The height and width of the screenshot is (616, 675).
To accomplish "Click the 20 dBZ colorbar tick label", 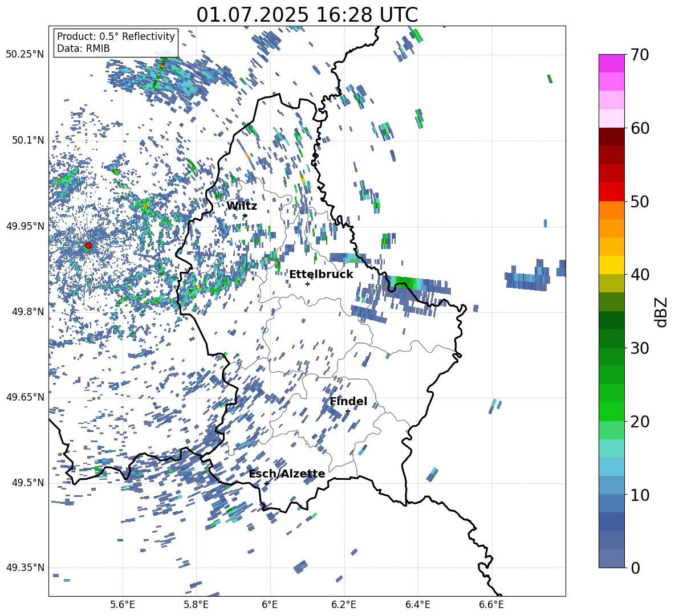I will [639, 422].
